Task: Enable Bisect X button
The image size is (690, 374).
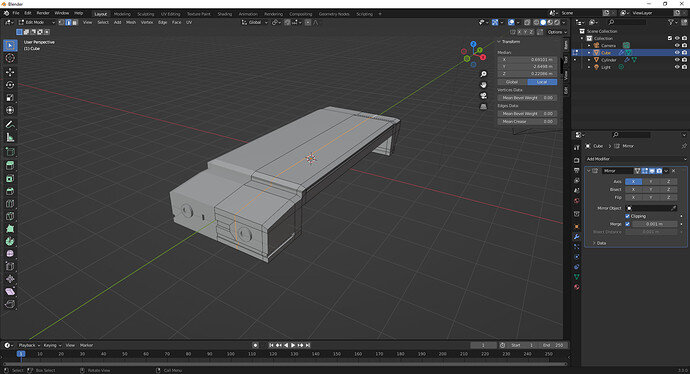Action: (633, 190)
